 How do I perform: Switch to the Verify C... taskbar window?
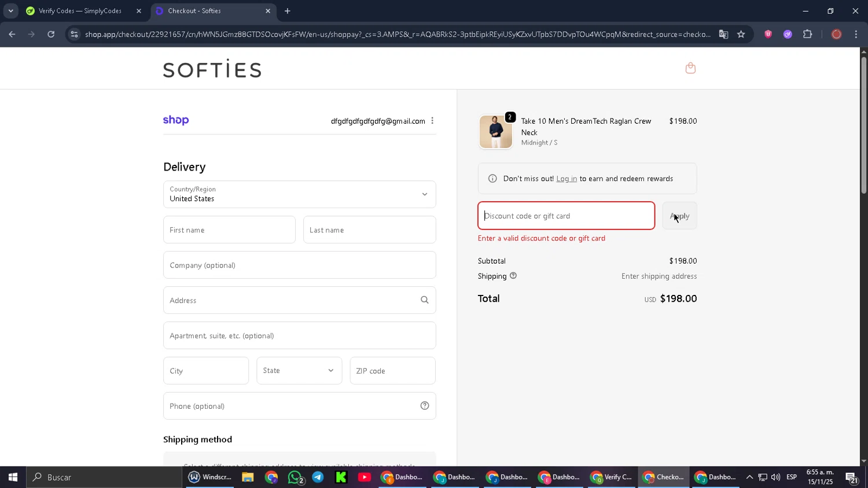612,477
